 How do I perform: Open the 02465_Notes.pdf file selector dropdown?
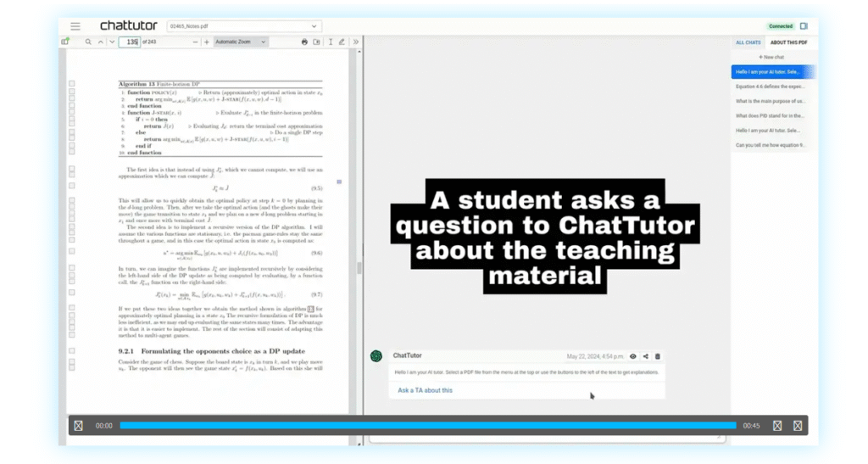(243, 26)
